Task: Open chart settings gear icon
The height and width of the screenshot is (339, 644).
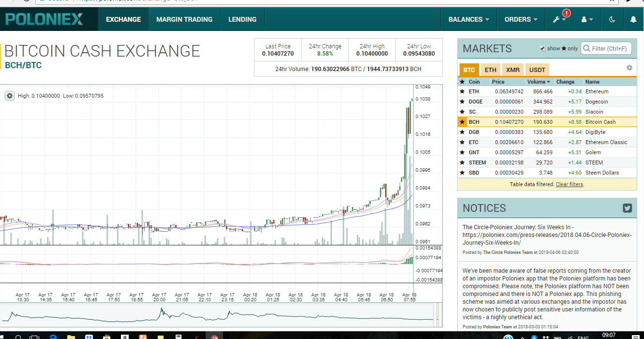Action: click(x=10, y=96)
